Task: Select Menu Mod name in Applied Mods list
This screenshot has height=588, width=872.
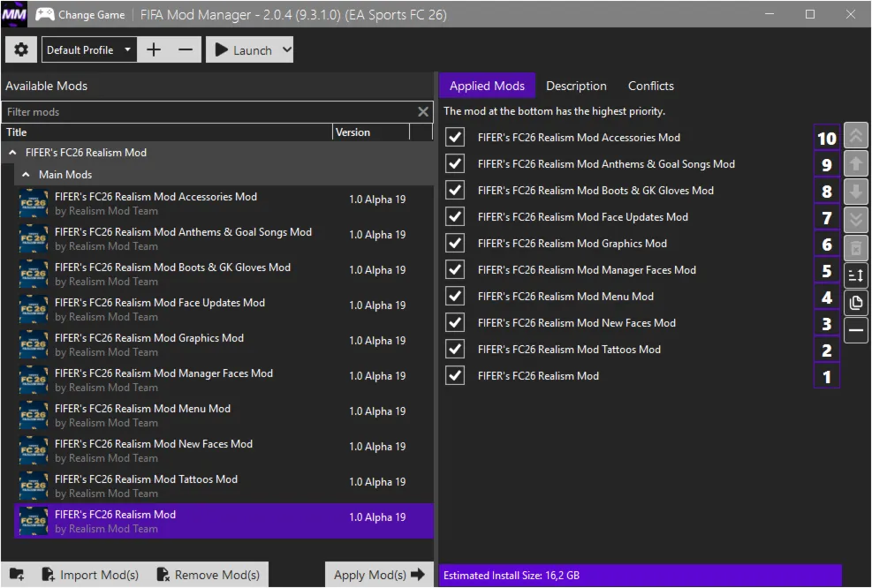Action: (x=565, y=297)
